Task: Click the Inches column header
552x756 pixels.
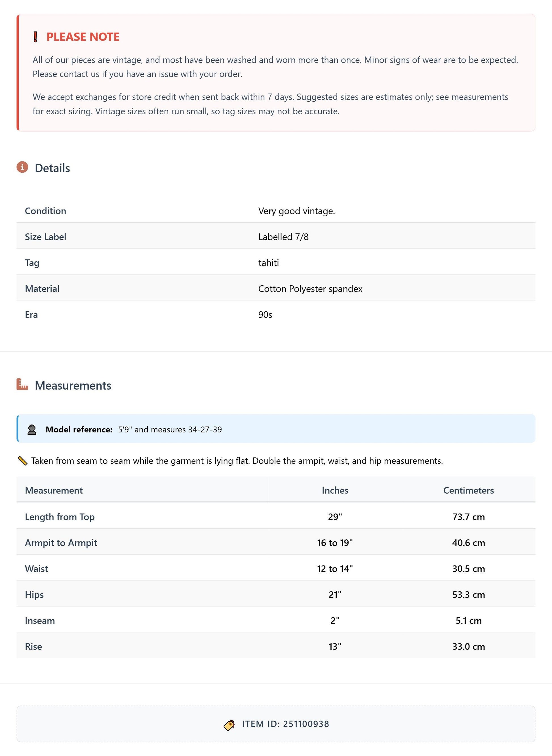Action: tap(335, 490)
